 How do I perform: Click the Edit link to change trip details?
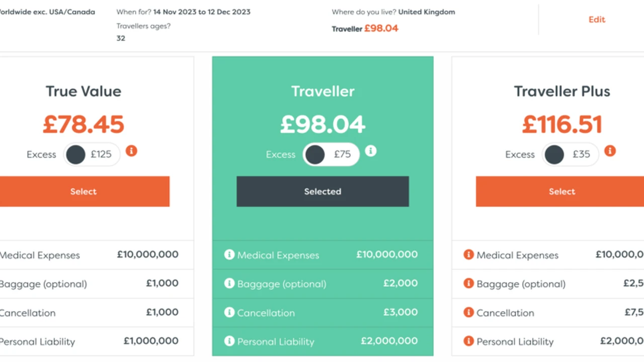click(597, 20)
